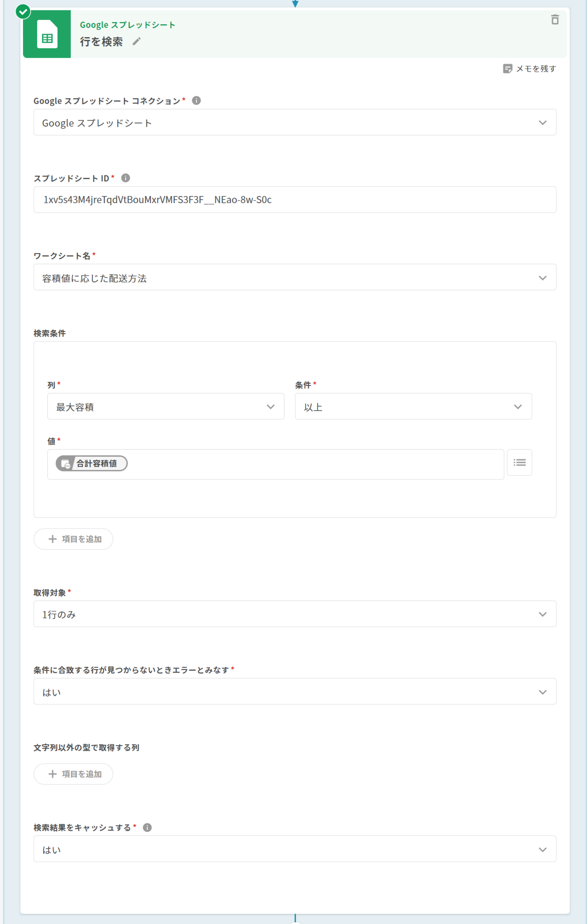Show info for 検索結果をキャッシュする
The width and height of the screenshot is (587, 924).
147,828
